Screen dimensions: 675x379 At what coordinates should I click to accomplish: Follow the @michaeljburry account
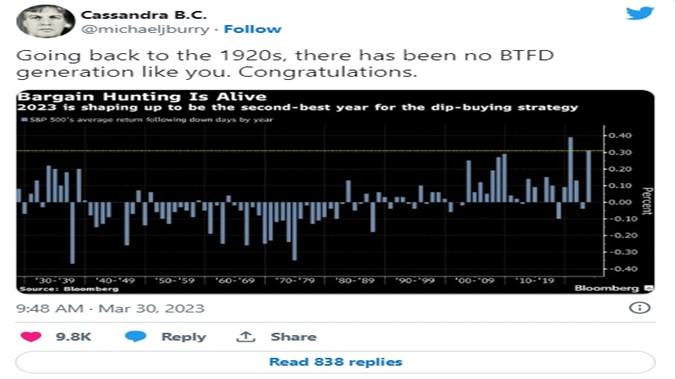tap(252, 29)
